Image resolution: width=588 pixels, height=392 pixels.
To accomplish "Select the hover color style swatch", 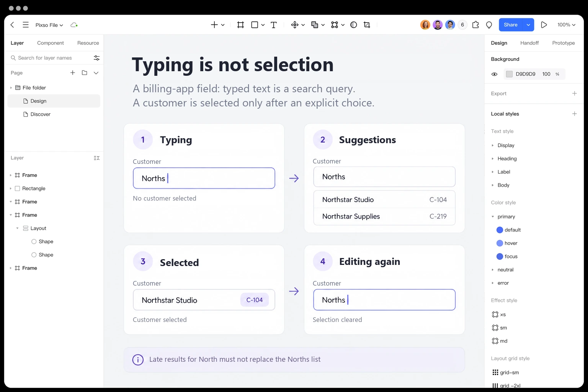I will coord(500,243).
